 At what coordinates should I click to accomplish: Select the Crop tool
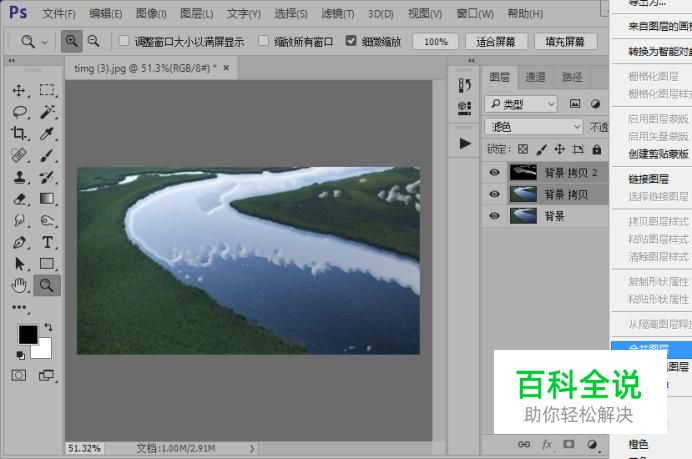[x=19, y=133]
